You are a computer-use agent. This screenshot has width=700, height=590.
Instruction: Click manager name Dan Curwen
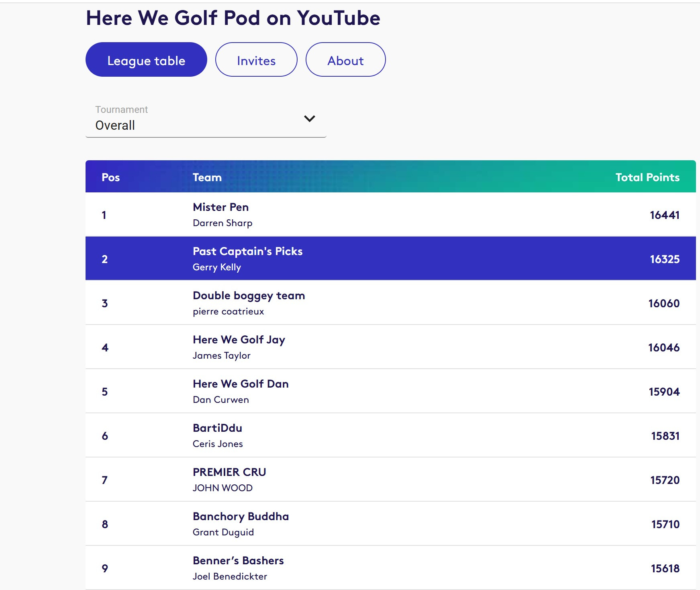coord(220,400)
